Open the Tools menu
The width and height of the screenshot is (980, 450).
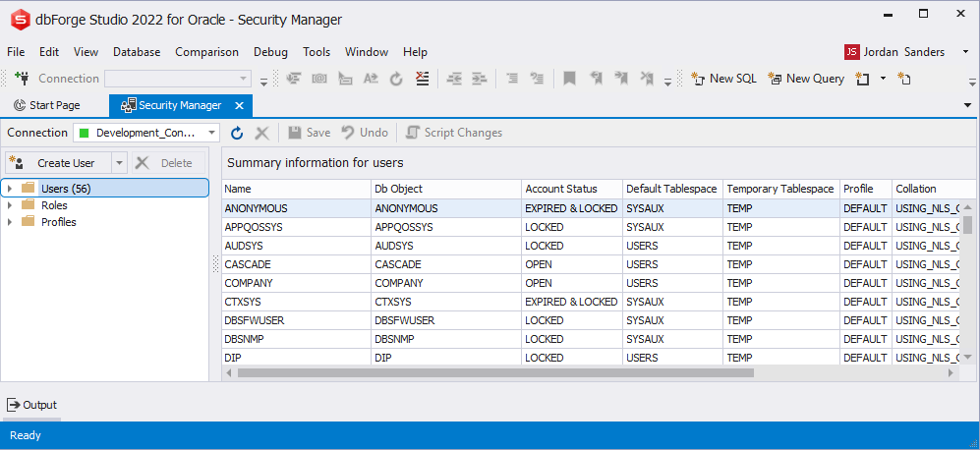(x=317, y=52)
